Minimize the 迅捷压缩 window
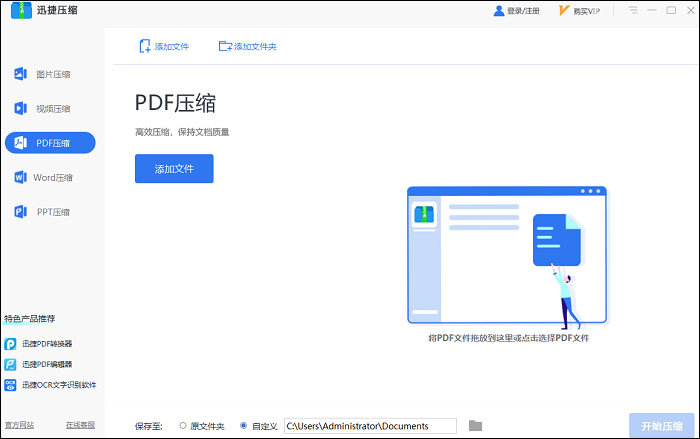Viewport: 700px width, 439px height. pyautogui.click(x=652, y=10)
